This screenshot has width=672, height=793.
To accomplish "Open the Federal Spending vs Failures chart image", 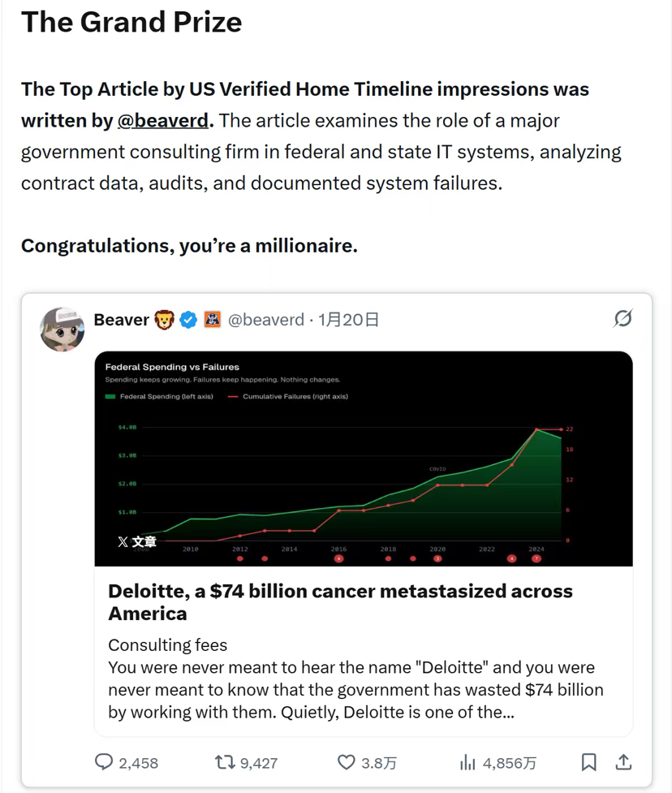I will click(x=364, y=459).
